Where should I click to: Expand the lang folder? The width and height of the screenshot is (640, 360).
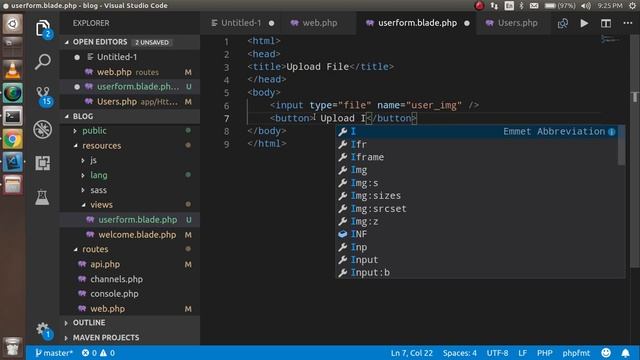[99, 175]
